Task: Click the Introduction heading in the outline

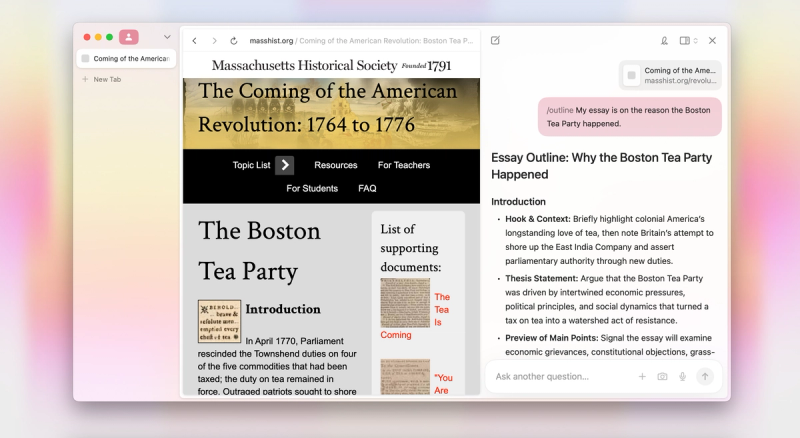Action: click(x=518, y=202)
